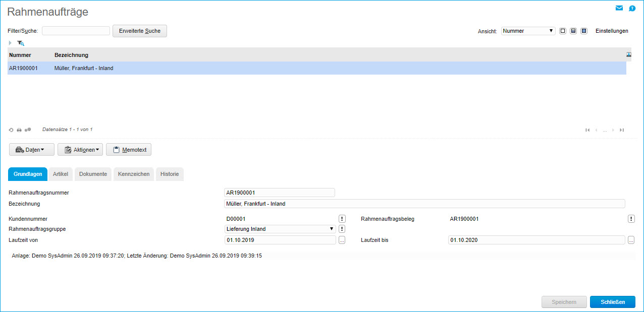Switch to the Artikel tab
This screenshot has width=644, height=312.
click(60, 174)
